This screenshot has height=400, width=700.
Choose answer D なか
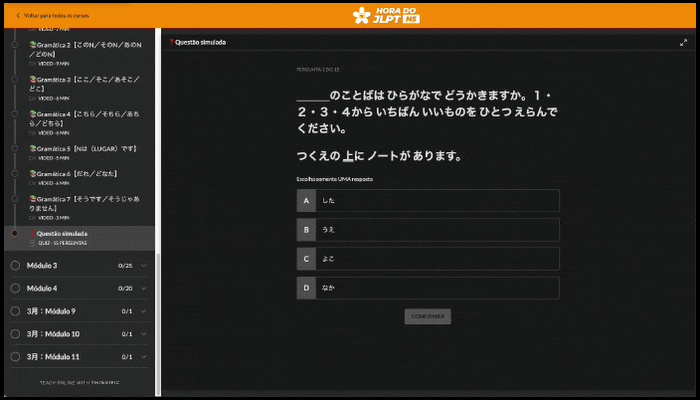(428, 288)
